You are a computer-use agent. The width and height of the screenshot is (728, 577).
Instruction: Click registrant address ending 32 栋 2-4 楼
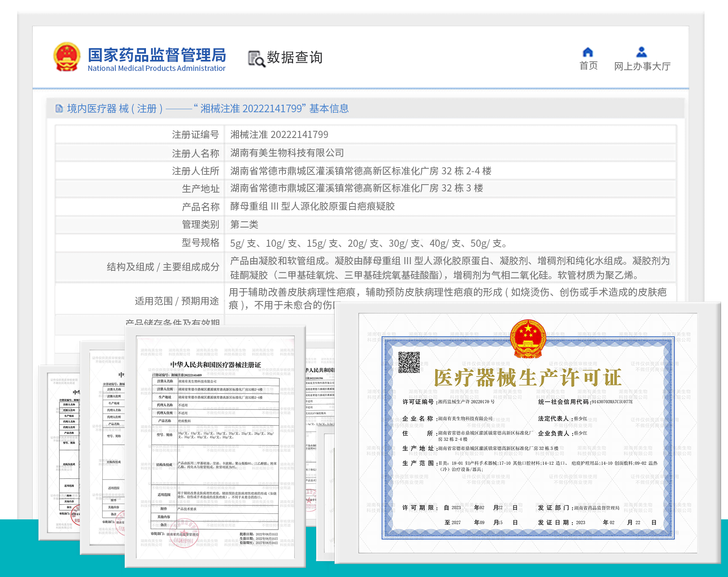tap(361, 171)
